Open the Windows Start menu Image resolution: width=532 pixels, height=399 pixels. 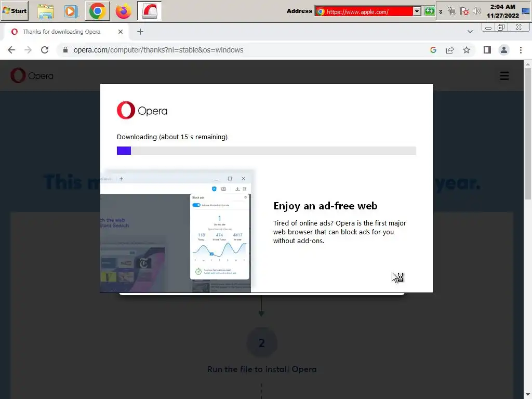[15, 10]
